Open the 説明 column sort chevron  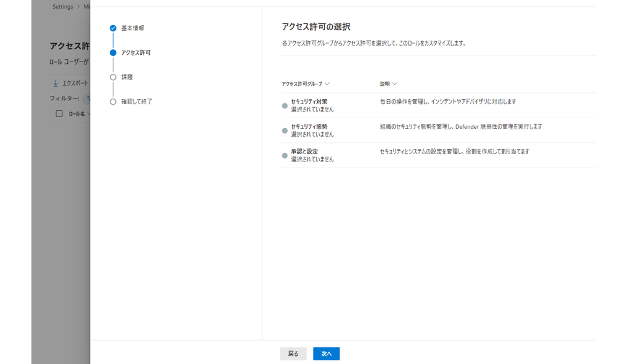(x=395, y=84)
